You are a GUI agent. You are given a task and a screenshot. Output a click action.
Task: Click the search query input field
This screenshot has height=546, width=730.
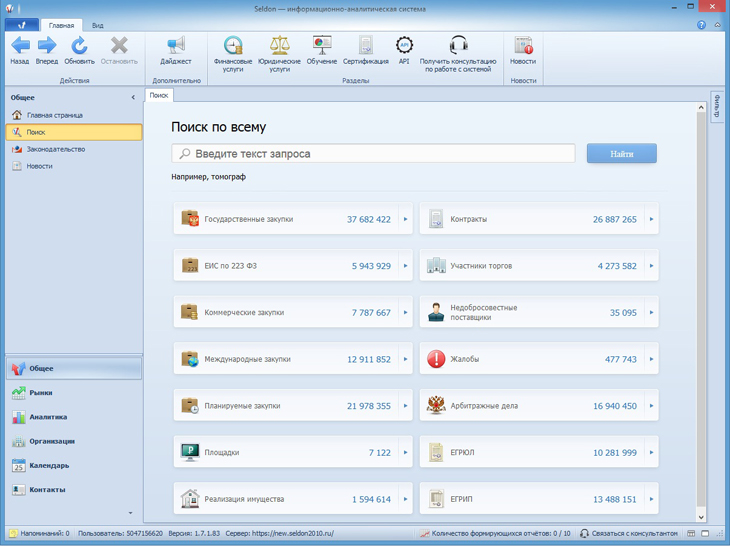(x=373, y=154)
